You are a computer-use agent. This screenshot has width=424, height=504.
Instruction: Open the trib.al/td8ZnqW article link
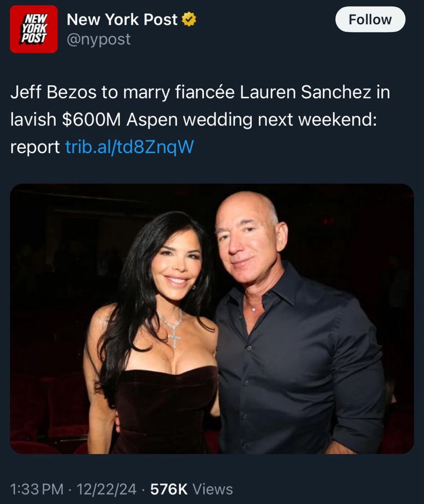coord(129,147)
